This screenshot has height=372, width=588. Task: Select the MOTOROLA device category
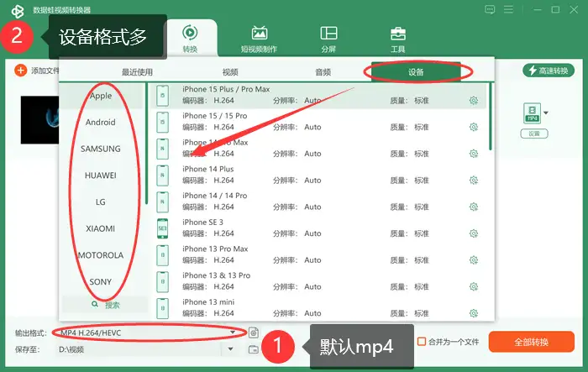click(101, 255)
